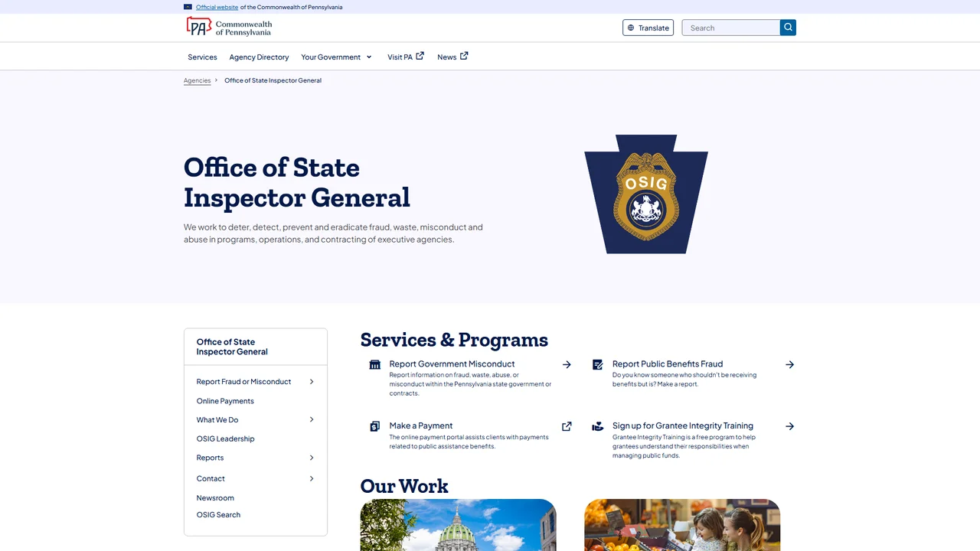Open the Services menu item
The height and width of the screenshot is (551, 980).
pos(202,57)
